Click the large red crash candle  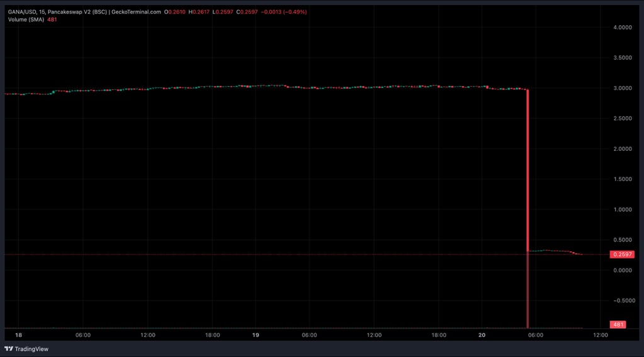click(528, 170)
